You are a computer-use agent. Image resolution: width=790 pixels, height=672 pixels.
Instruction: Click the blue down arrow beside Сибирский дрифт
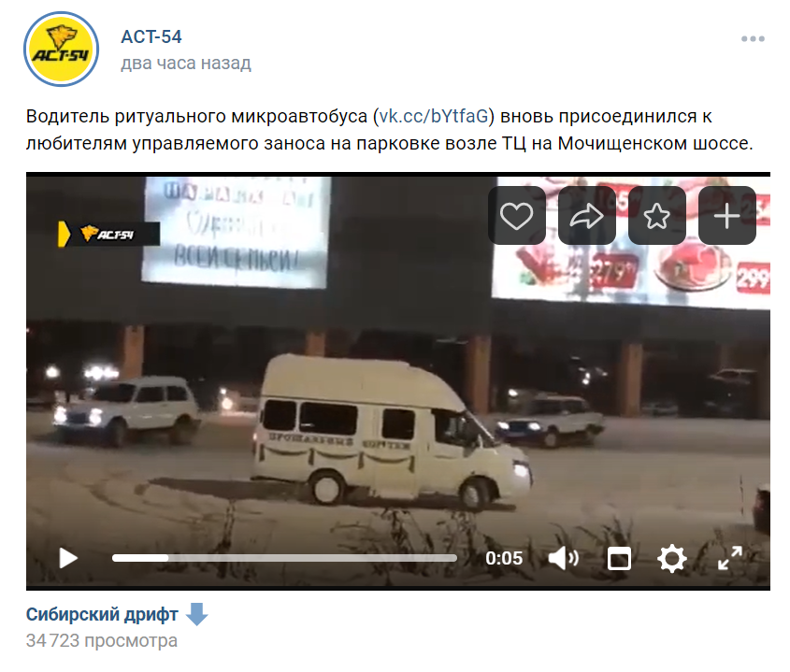coord(196,613)
